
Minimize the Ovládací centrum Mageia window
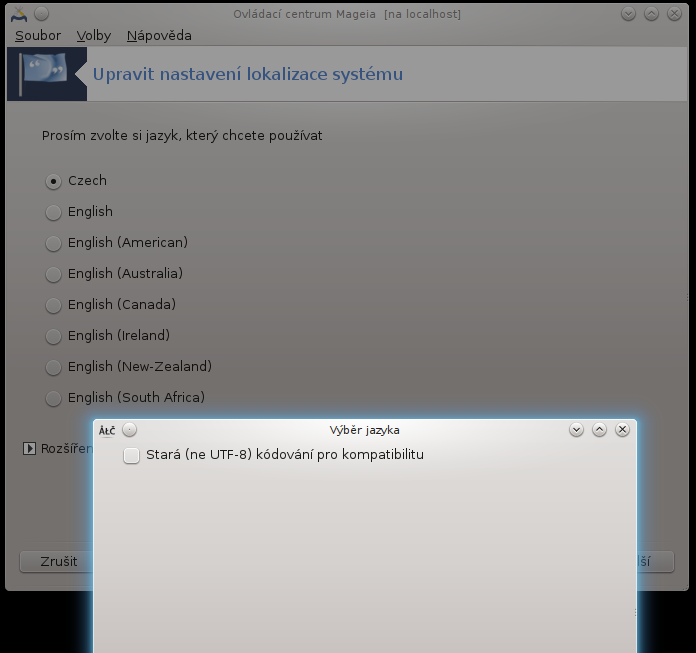(x=628, y=14)
